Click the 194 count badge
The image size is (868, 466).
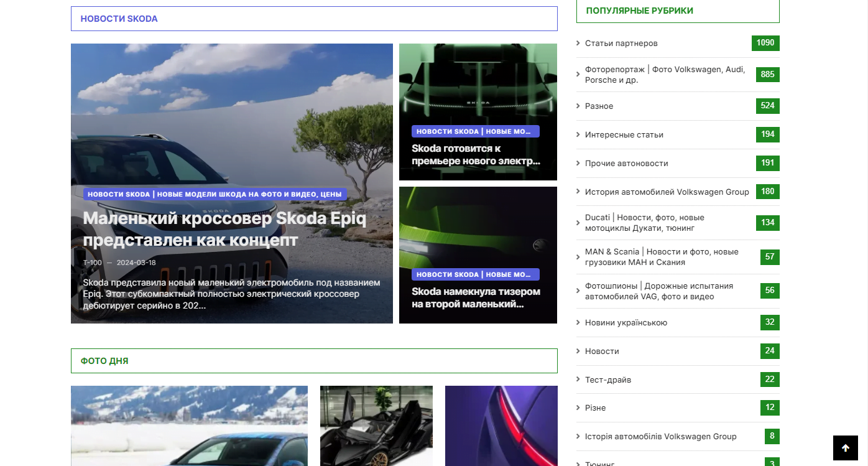[x=768, y=134]
